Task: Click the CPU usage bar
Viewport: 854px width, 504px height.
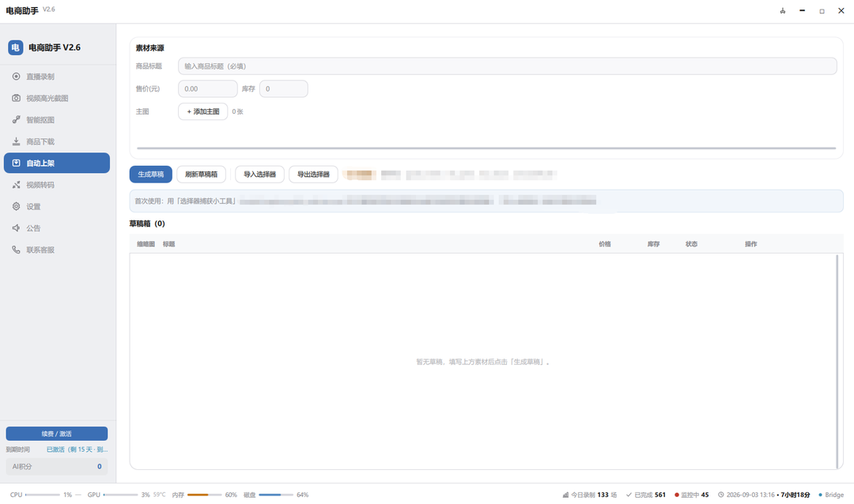Action: [x=43, y=495]
